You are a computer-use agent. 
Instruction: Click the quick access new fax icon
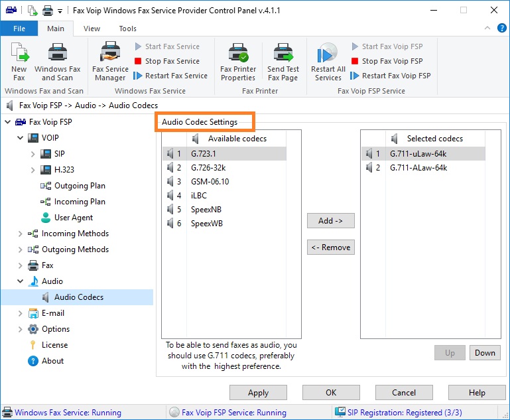coord(32,11)
